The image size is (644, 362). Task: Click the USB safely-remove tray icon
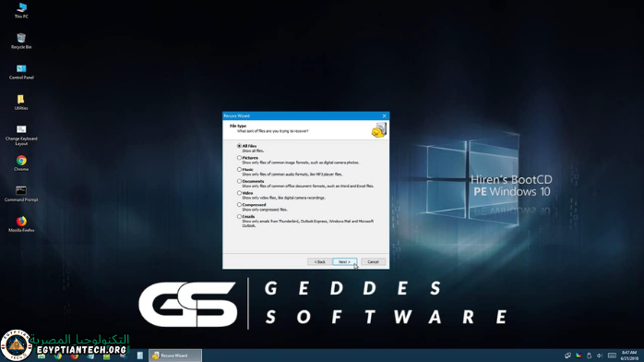pos(589,356)
